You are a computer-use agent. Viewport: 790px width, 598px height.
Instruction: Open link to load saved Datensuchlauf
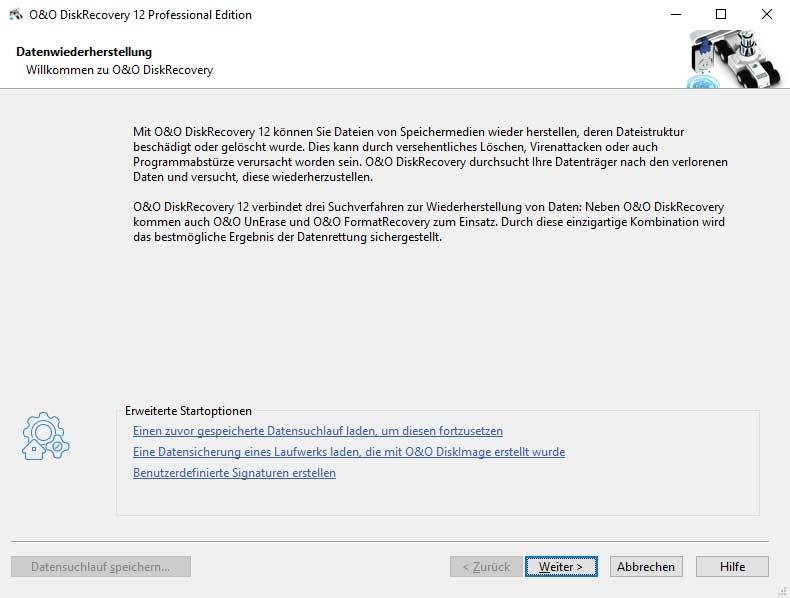317,431
